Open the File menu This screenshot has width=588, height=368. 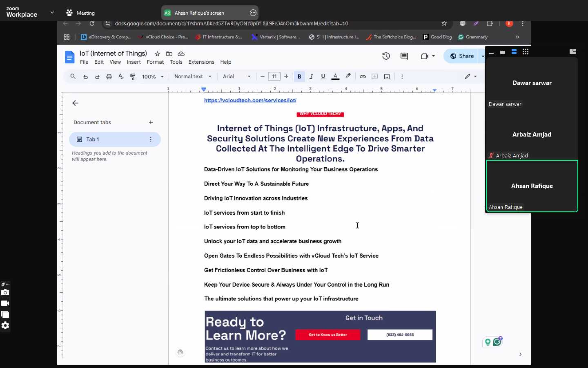pos(84,62)
